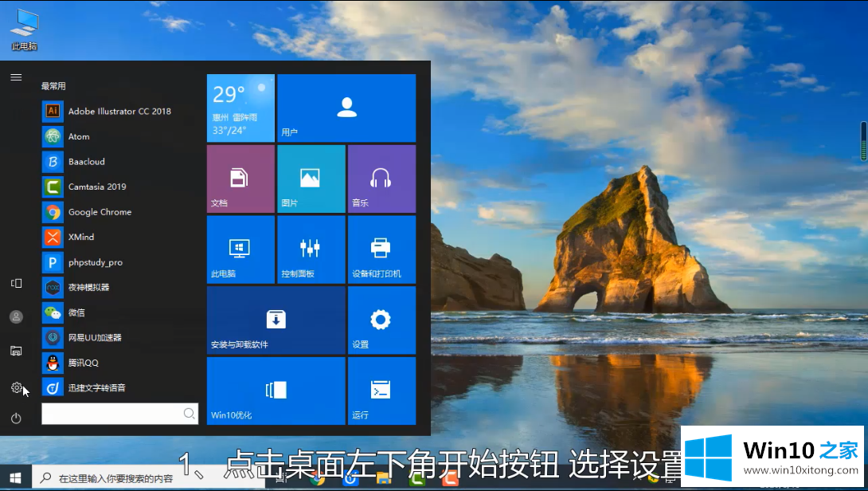This screenshot has width=868, height=491.
Task: Open the Win10优化 tile
Action: (x=276, y=391)
